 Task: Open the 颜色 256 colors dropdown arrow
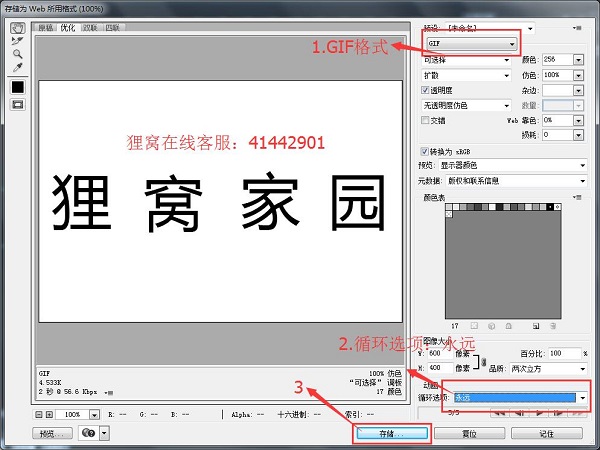click(x=578, y=60)
